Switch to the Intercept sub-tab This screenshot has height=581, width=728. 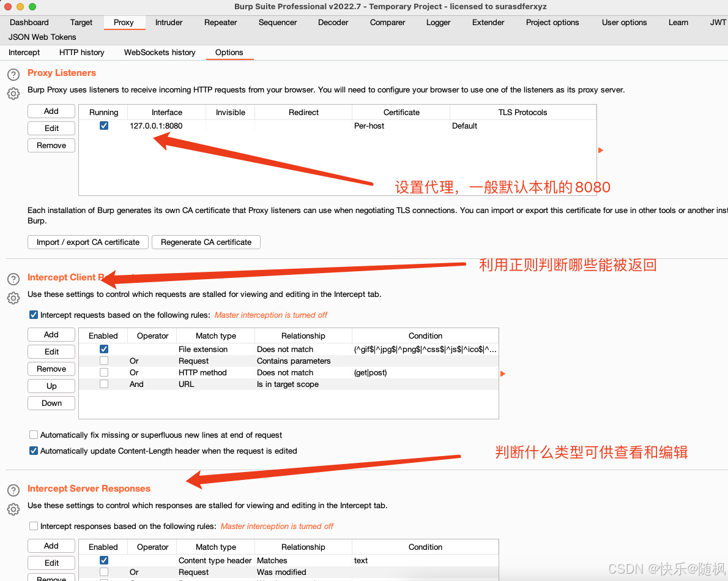pos(24,53)
